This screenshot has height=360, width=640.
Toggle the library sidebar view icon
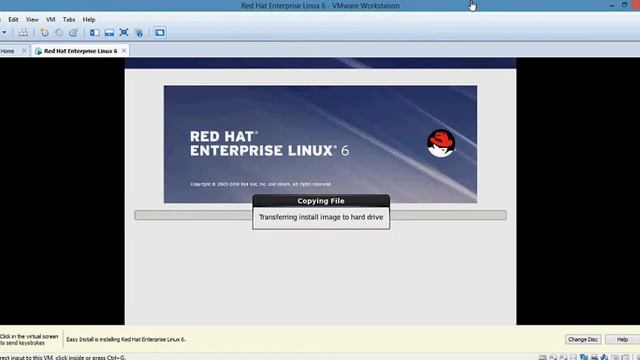point(95,33)
